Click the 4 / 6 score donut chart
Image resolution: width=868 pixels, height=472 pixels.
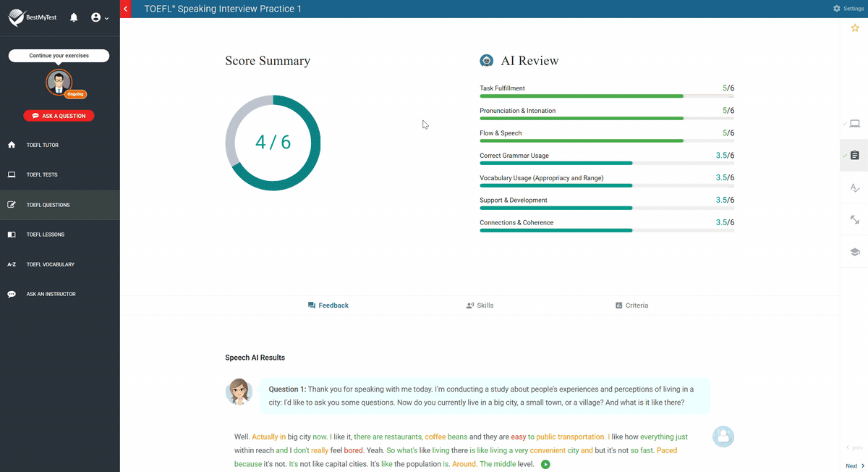click(x=273, y=143)
